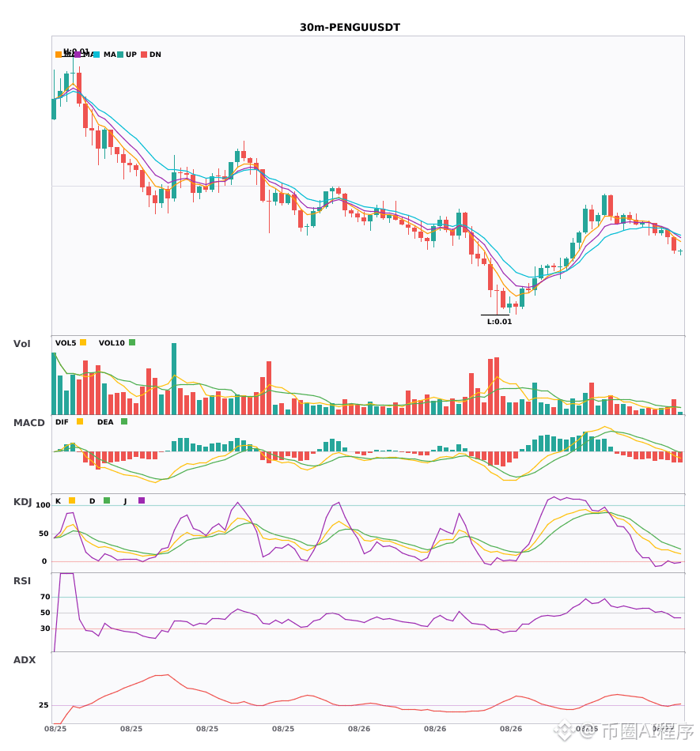Click the chart title 30m-PENGUUSDT

click(350, 28)
